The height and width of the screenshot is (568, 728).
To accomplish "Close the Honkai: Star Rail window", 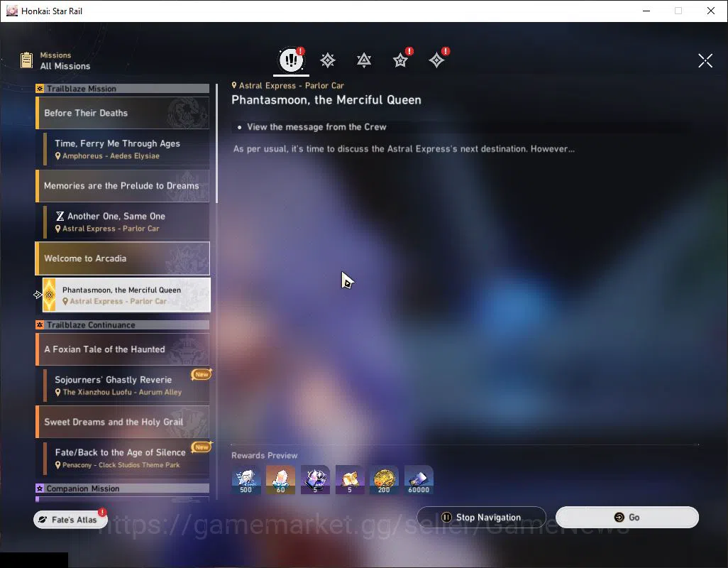I will [x=711, y=11].
